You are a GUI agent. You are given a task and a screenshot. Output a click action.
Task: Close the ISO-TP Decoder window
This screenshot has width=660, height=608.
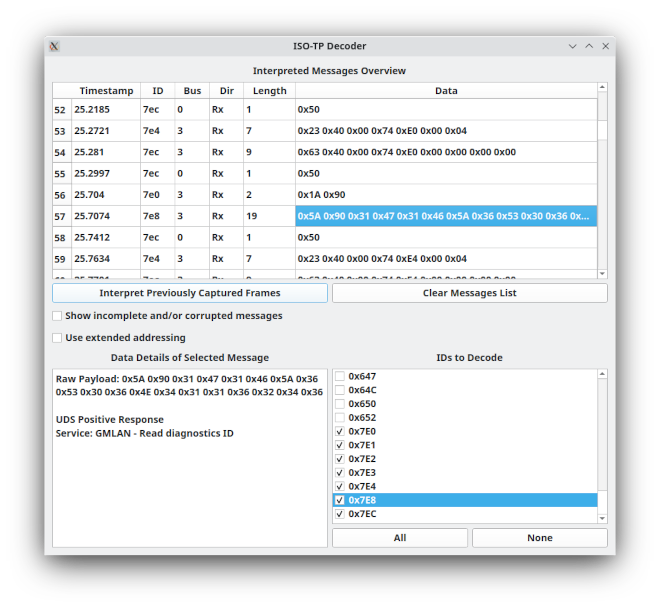point(605,46)
